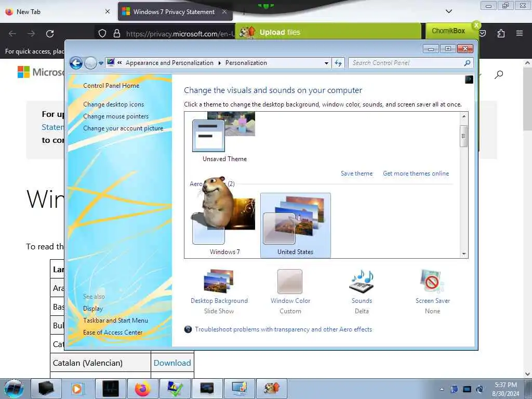Open Display under See also
Screen dimensions: 532x399
(93, 309)
